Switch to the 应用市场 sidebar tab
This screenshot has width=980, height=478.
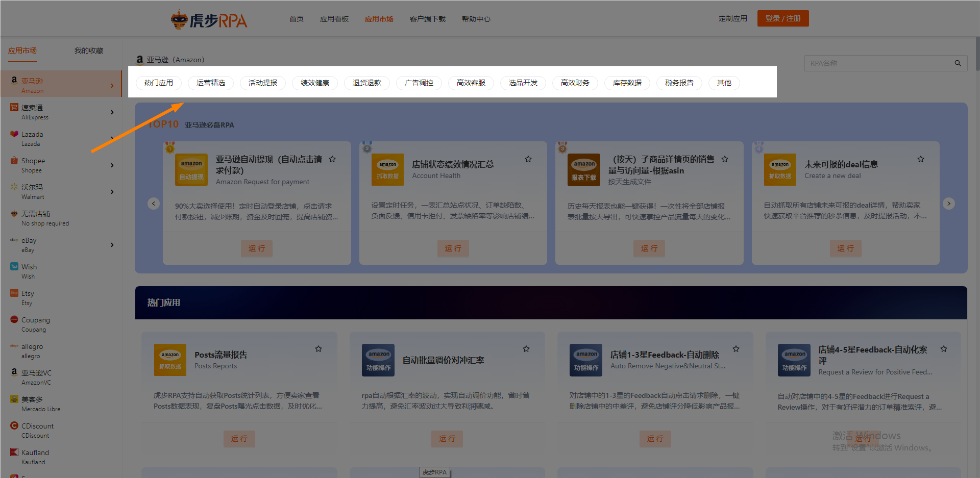tap(22, 51)
